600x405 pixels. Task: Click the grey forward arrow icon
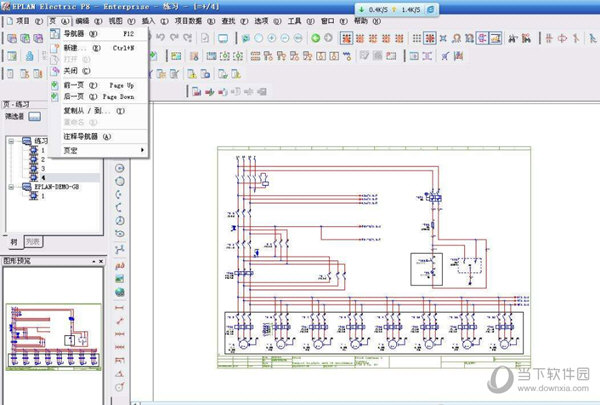coord(328,38)
